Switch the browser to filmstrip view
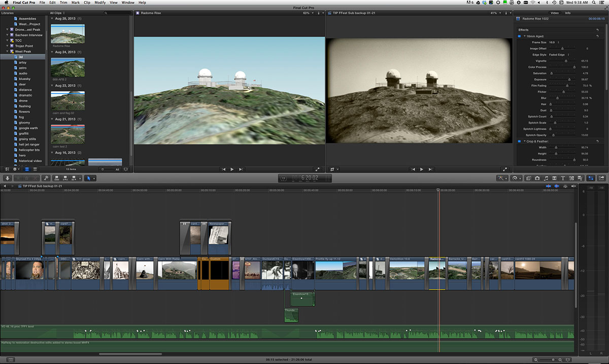Screen dimensions: 609x364 (x=28, y=169)
